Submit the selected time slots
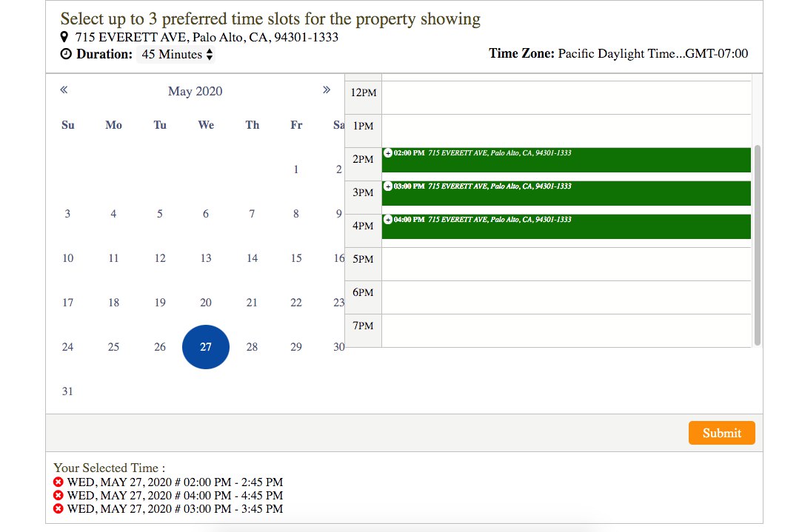Viewport: 802px width, 532px height. click(721, 433)
